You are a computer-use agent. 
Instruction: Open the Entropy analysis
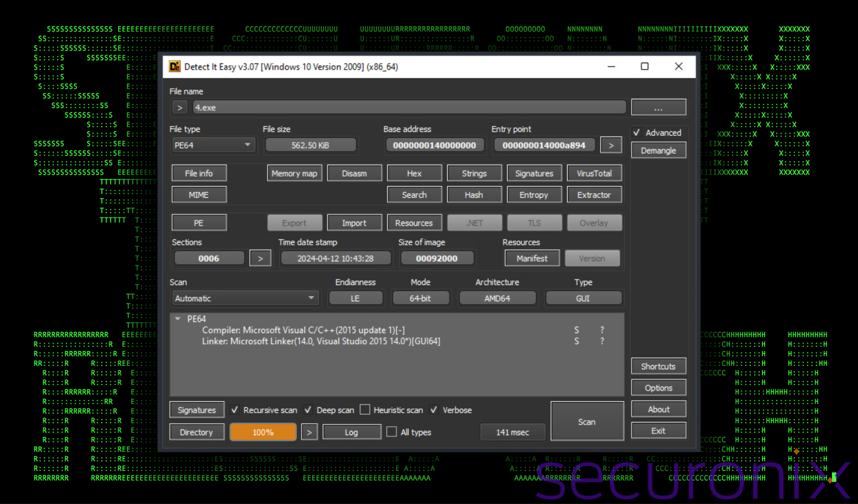(533, 195)
